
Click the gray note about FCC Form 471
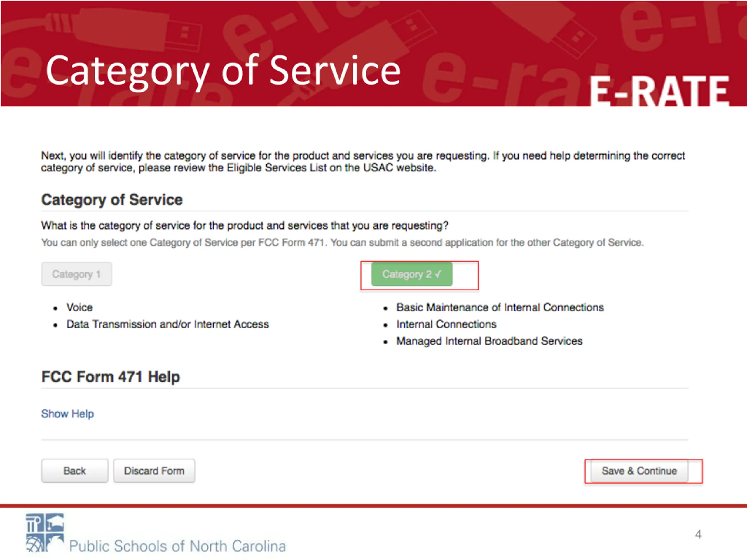pyautogui.click(x=343, y=243)
